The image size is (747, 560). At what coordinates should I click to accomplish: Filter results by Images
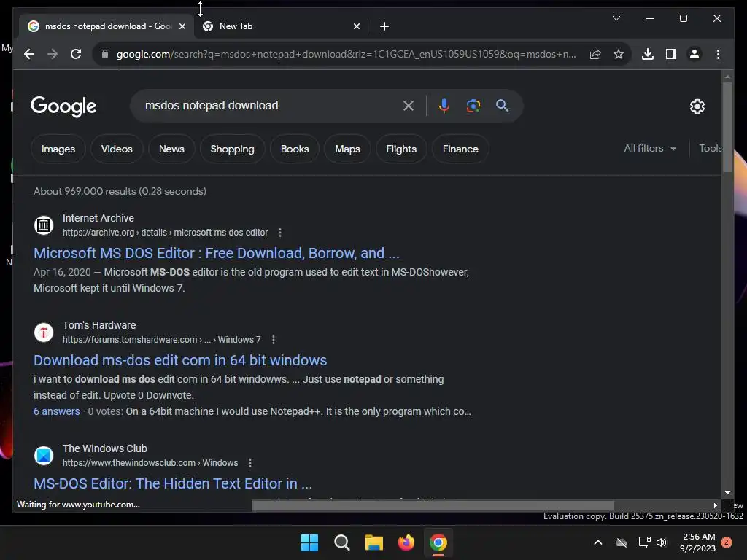point(58,149)
